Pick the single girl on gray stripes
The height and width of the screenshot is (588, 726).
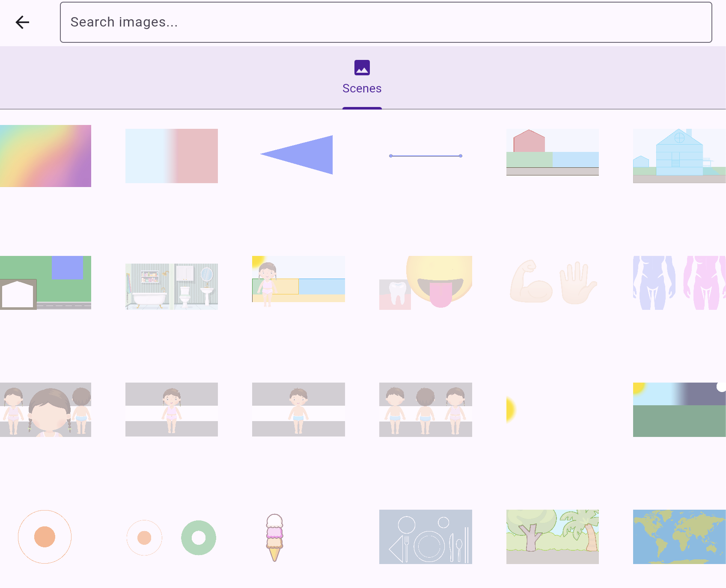172,410
